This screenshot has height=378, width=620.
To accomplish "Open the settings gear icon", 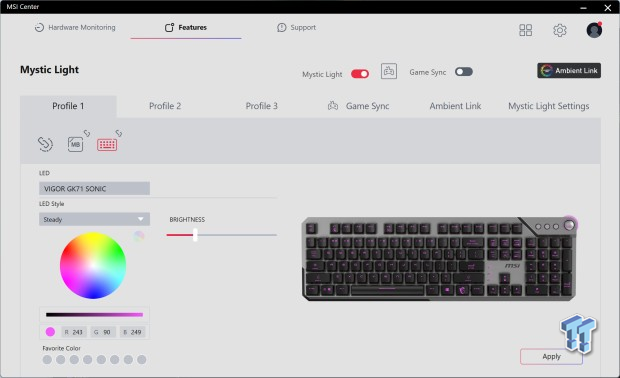I will tap(560, 30).
